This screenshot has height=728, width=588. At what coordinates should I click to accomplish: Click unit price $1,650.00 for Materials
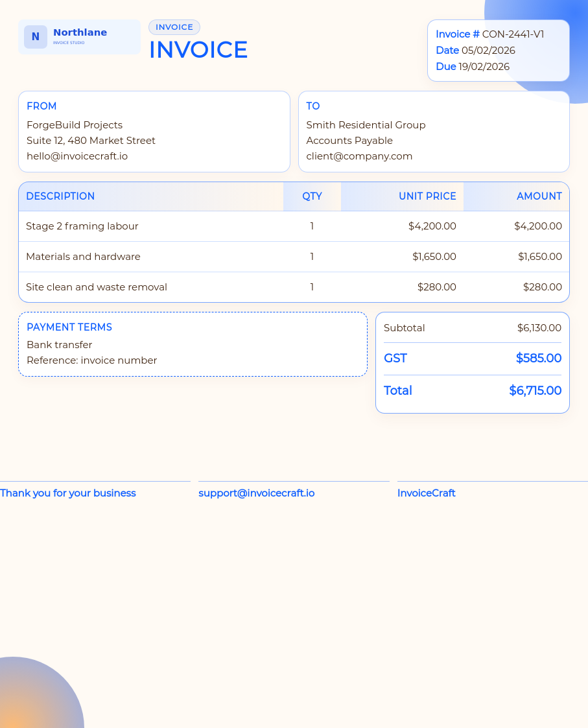click(x=434, y=256)
